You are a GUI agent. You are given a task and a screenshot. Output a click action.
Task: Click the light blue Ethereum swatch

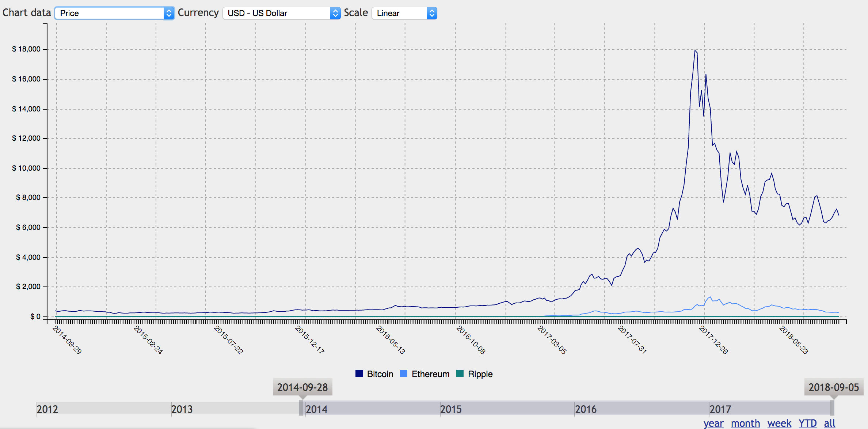click(404, 373)
